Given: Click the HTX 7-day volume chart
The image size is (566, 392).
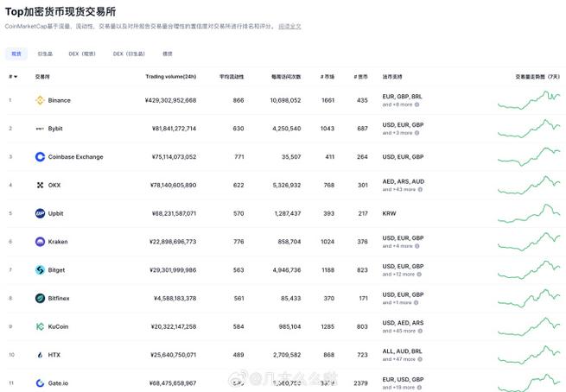Looking at the screenshot, I should [529, 355].
